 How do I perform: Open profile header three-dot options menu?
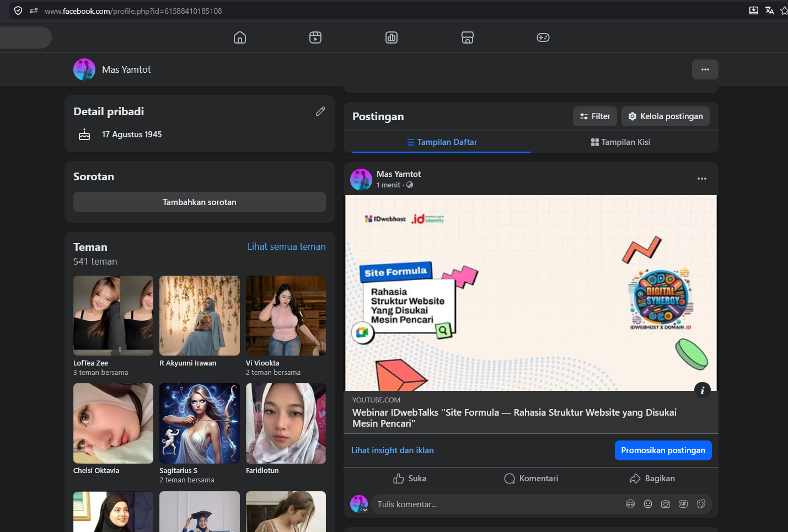tap(705, 69)
